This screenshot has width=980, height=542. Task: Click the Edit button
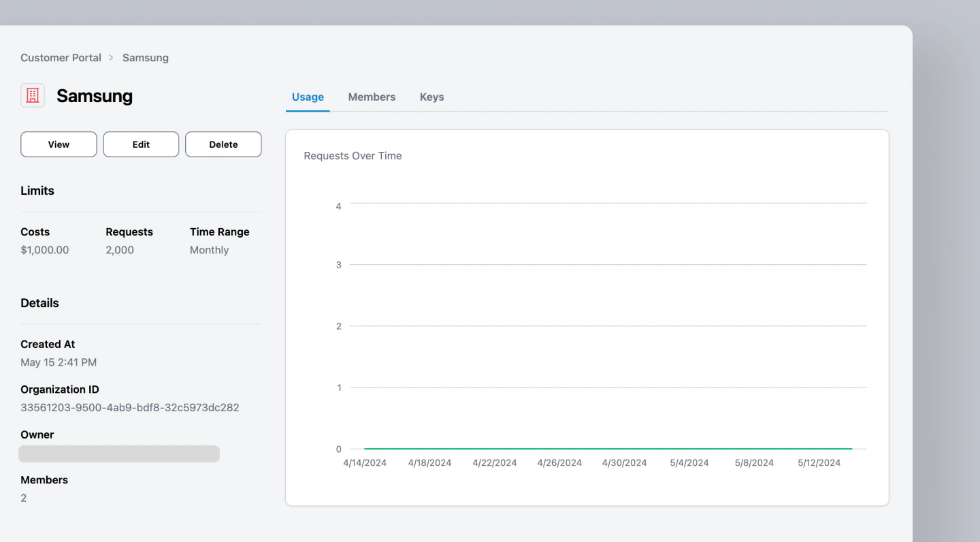(140, 144)
